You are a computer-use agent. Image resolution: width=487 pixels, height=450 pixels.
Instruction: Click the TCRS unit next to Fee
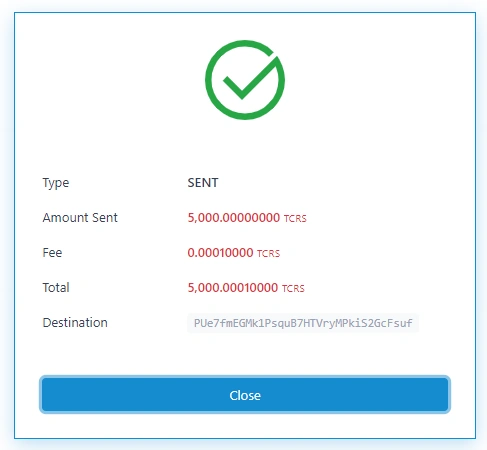point(269,254)
